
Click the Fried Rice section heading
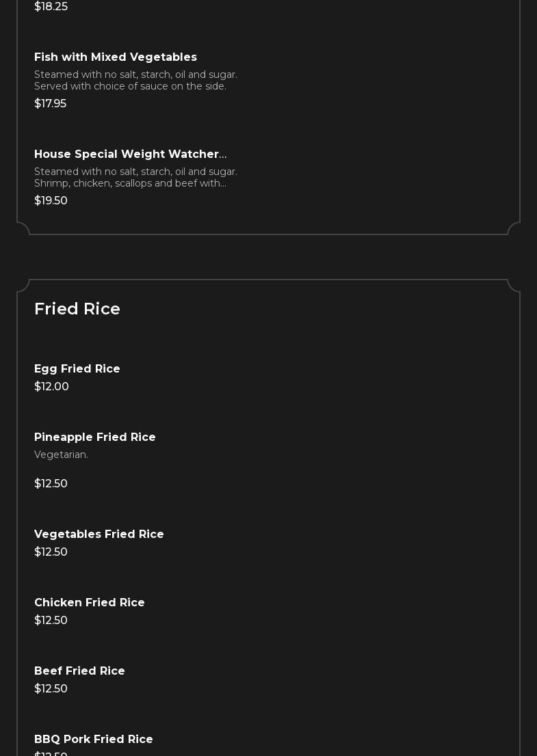(77, 309)
